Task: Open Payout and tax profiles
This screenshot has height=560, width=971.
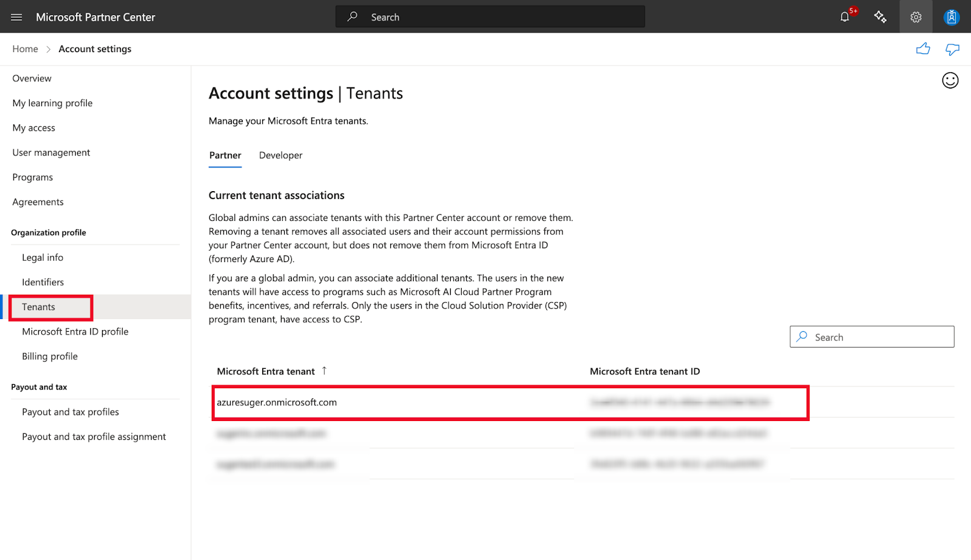Action: point(70,412)
